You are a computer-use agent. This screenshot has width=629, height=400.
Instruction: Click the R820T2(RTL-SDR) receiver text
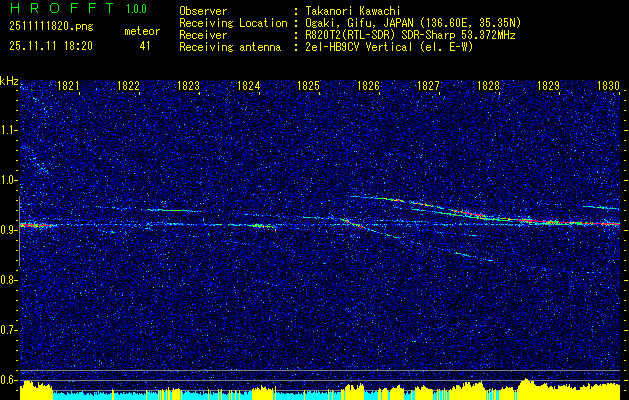click(349, 35)
